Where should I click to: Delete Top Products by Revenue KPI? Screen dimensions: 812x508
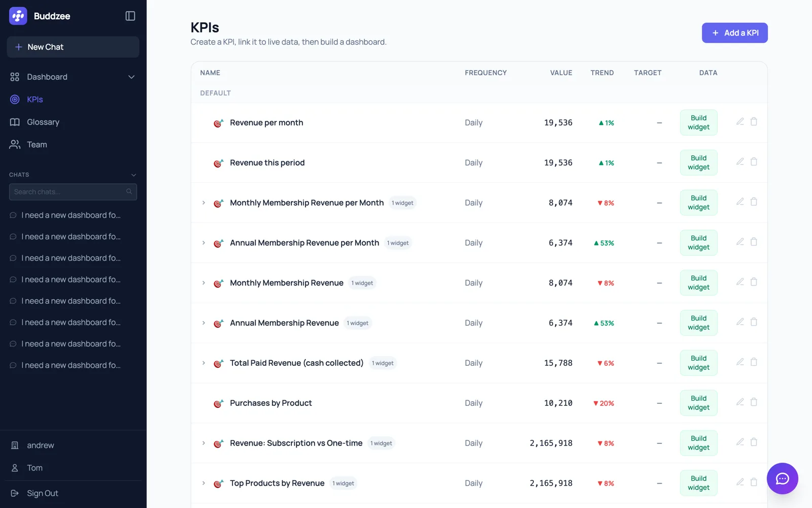[x=754, y=482]
